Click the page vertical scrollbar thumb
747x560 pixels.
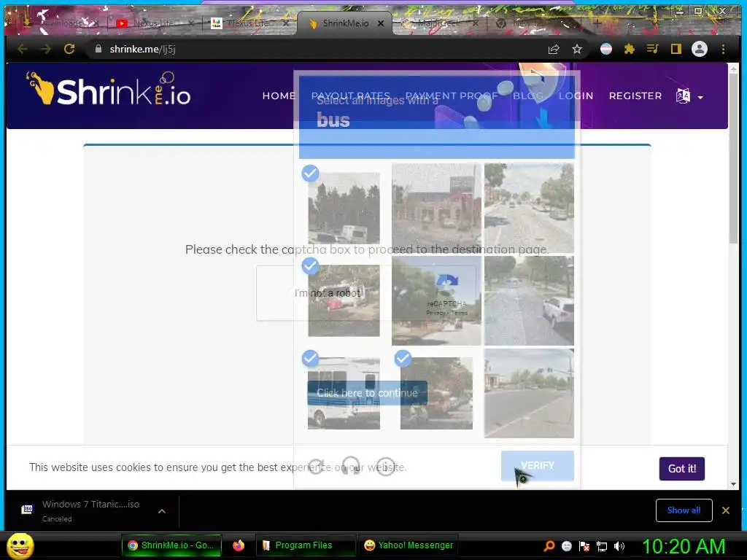[733, 160]
